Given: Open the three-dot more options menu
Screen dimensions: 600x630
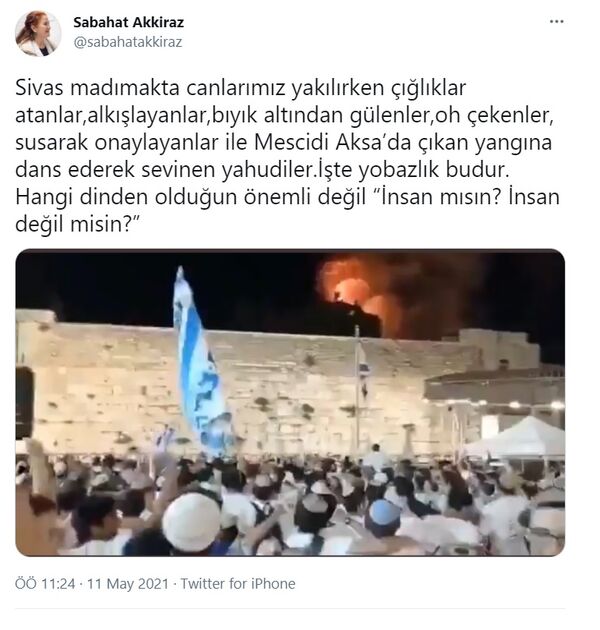Looking at the screenshot, I should [556, 22].
